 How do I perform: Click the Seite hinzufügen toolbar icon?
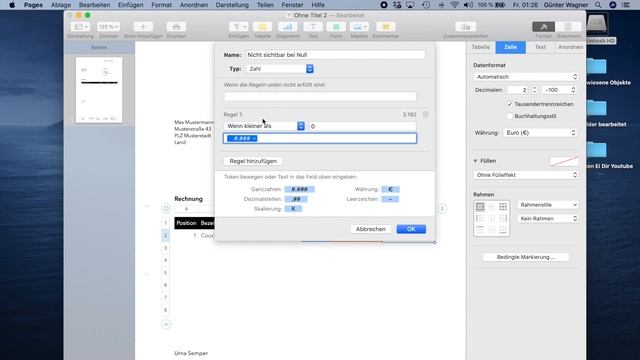coord(143,27)
